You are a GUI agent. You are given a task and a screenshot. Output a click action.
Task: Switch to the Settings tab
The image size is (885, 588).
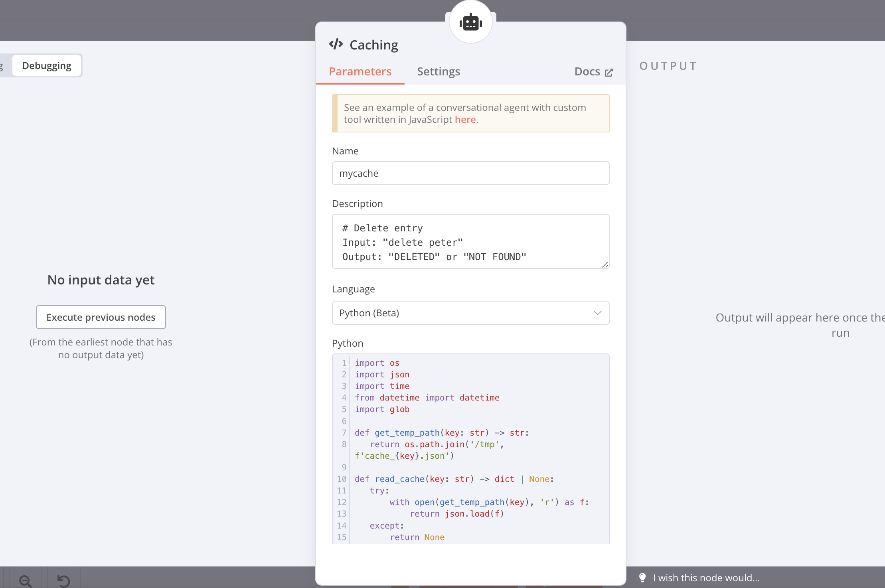point(439,71)
